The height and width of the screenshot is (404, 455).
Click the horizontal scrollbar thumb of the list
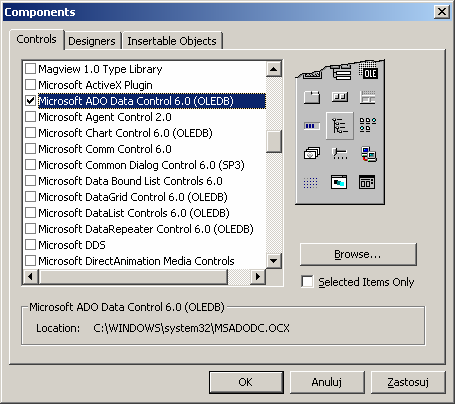pos(133,276)
